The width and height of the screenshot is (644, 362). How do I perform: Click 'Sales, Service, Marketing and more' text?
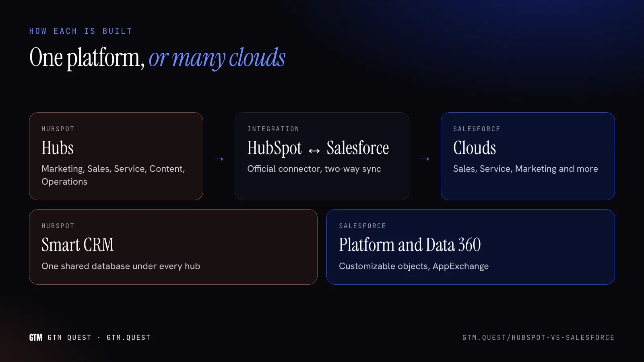point(526,169)
